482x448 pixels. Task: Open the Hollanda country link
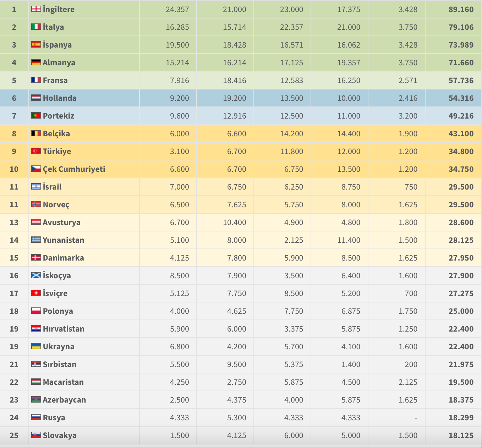coord(60,98)
